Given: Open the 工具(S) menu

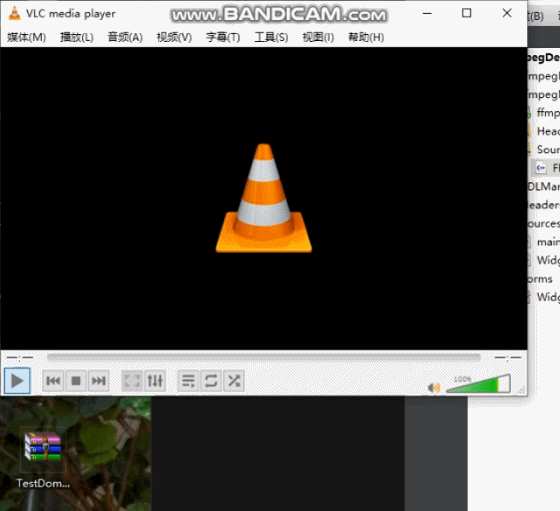Looking at the screenshot, I should click(x=271, y=37).
